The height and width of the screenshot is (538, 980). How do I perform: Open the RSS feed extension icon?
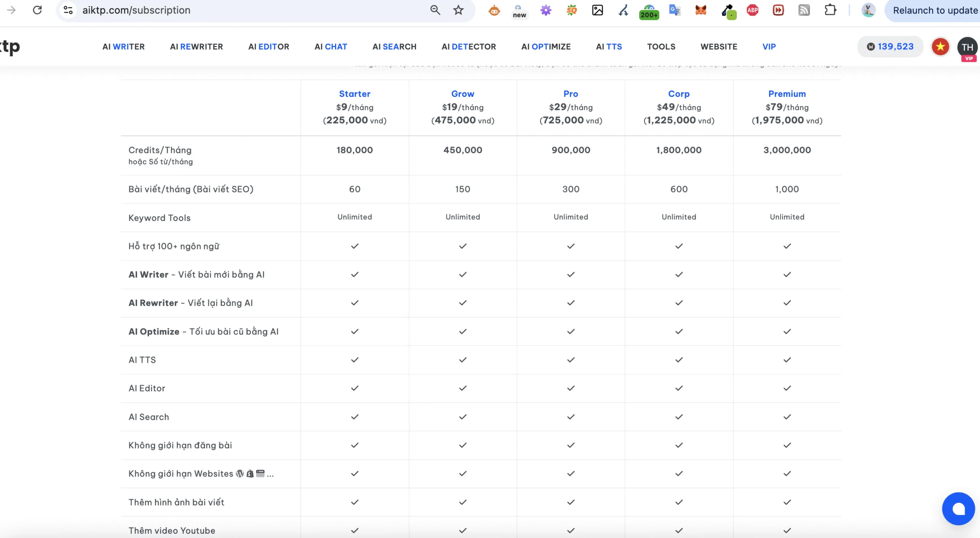point(804,10)
